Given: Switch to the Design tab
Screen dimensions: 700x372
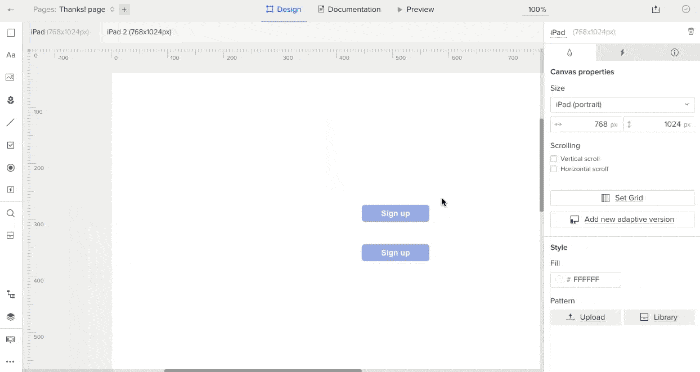Looking at the screenshot, I should click(x=284, y=9).
